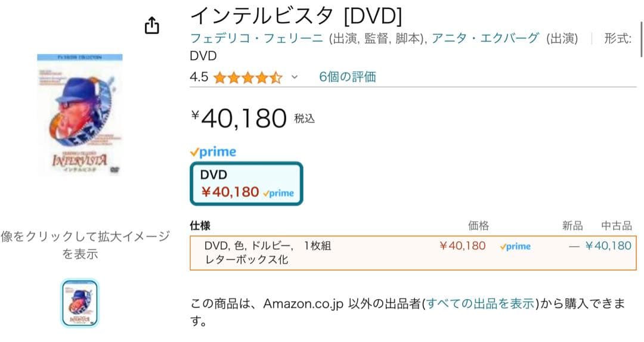
Task: Click the prime logo below price
Action: tap(213, 152)
